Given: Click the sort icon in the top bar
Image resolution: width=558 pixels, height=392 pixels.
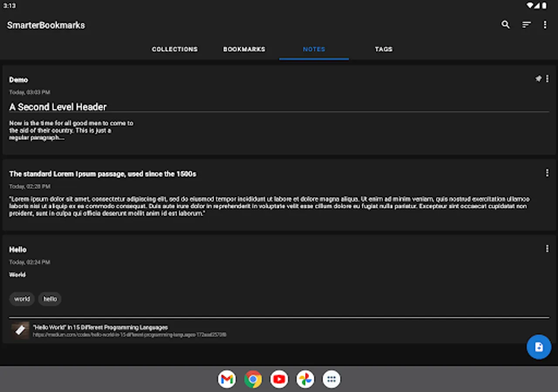Looking at the screenshot, I should pyautogui.click(x=526, y=25).
